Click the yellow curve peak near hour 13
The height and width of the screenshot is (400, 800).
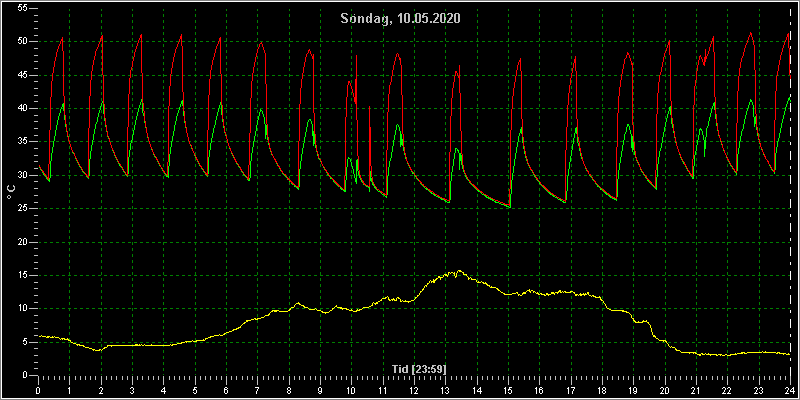click(x=459, y=271)
